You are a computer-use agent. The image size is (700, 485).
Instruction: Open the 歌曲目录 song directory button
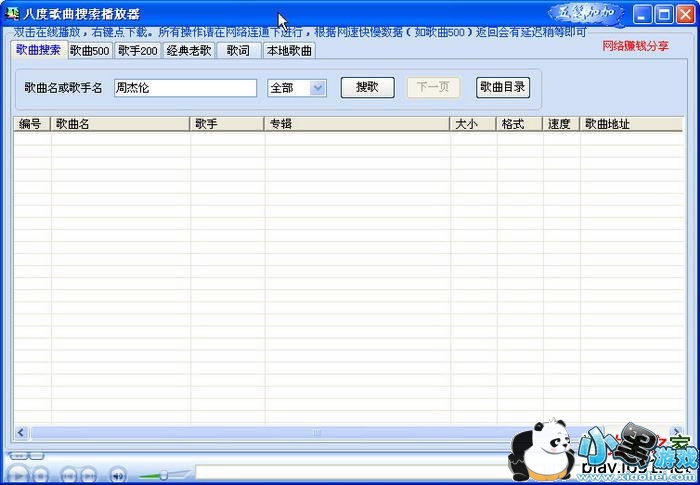(503, 87)
